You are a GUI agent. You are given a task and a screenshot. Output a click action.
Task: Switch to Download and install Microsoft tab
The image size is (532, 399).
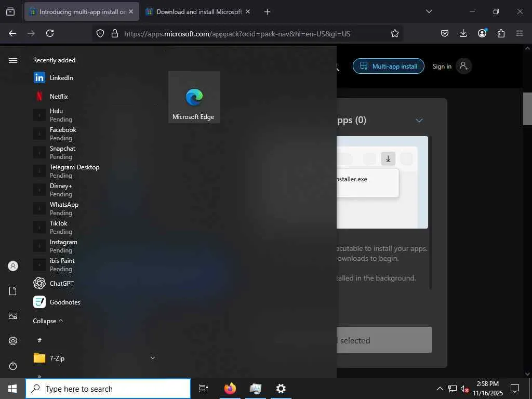(198, 11)
